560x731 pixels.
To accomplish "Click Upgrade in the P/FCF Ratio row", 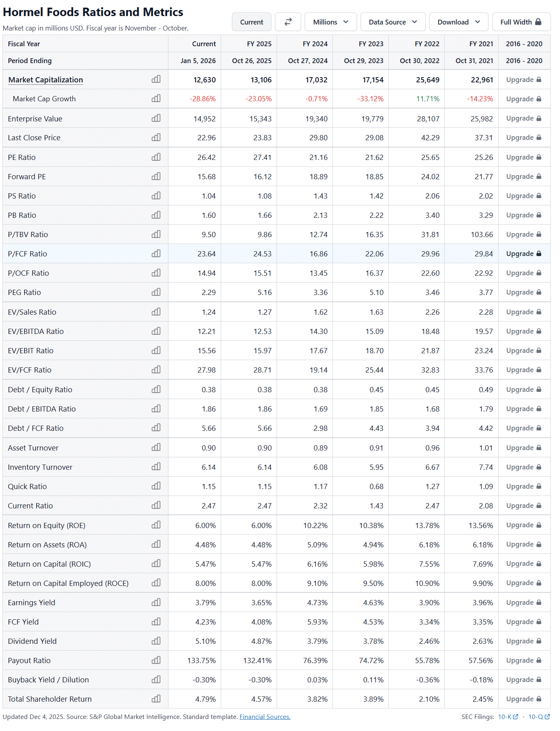I will 524,254.
